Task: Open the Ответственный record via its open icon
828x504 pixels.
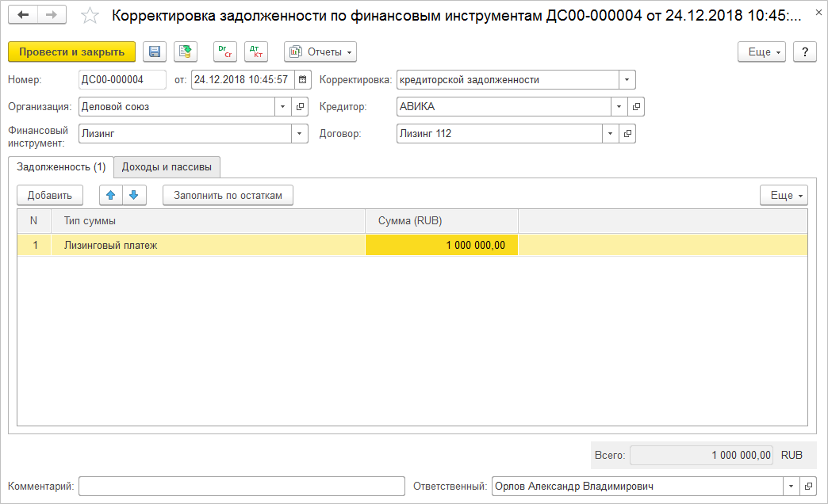Action: pyautogui.click(x=808, y=486)
